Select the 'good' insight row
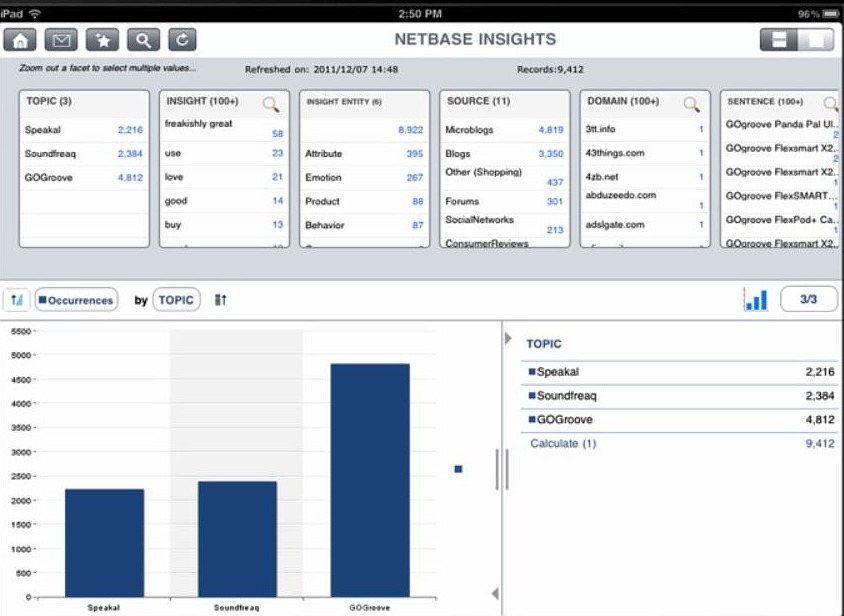The image size is (844, 616). click(x=224, y=201)
